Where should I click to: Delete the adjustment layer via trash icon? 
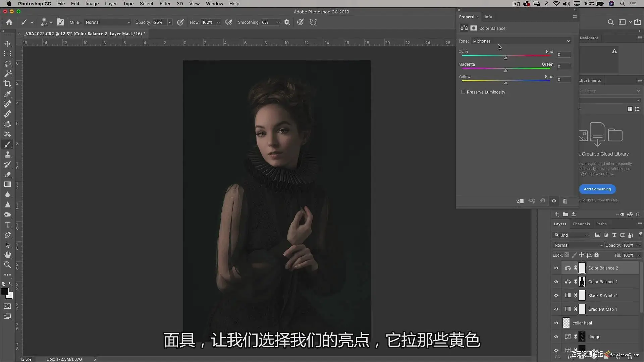pos(565,201)
